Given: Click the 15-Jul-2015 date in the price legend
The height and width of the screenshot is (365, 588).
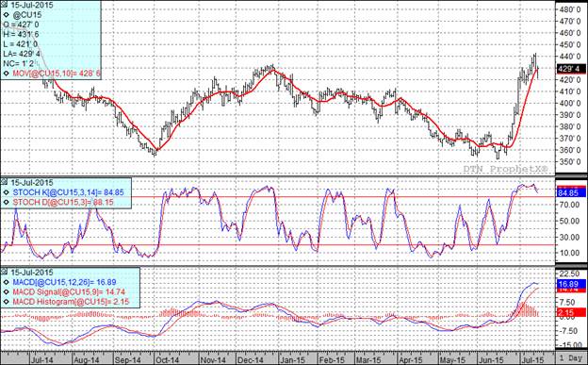Looking at the screenshot, I should (31, 6).
